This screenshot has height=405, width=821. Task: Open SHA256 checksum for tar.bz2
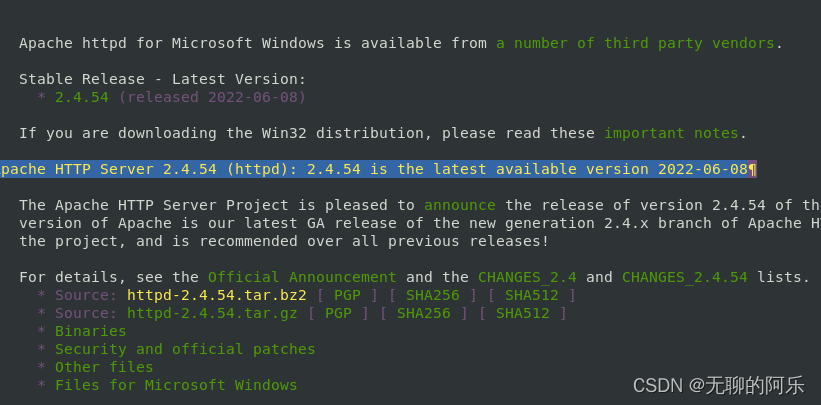click(433, 295)
